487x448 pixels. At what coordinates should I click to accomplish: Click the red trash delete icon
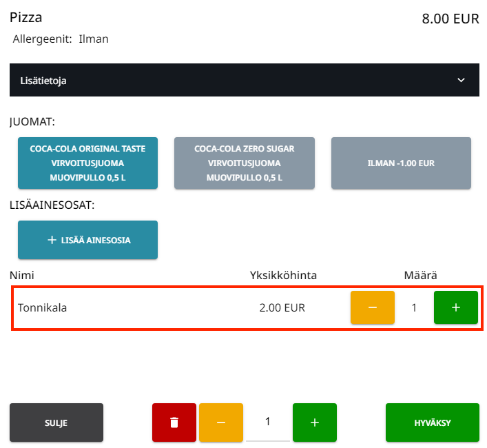point(174,422)
